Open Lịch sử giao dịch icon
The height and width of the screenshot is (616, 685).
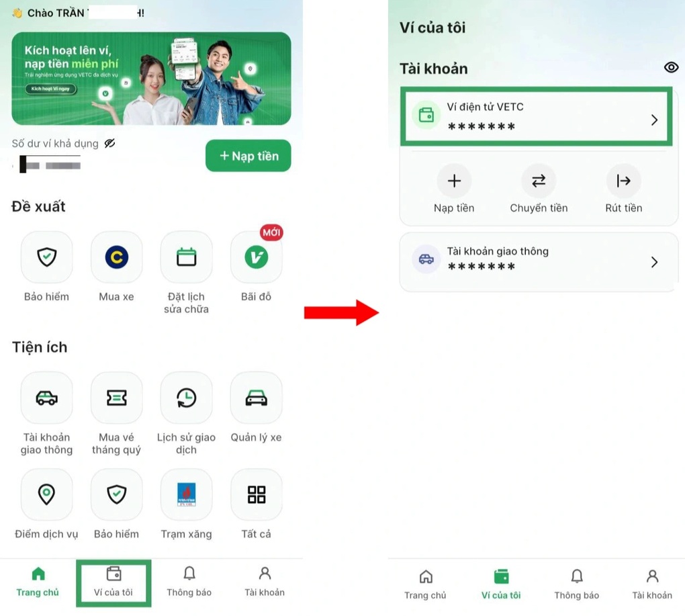coord(186,398)
